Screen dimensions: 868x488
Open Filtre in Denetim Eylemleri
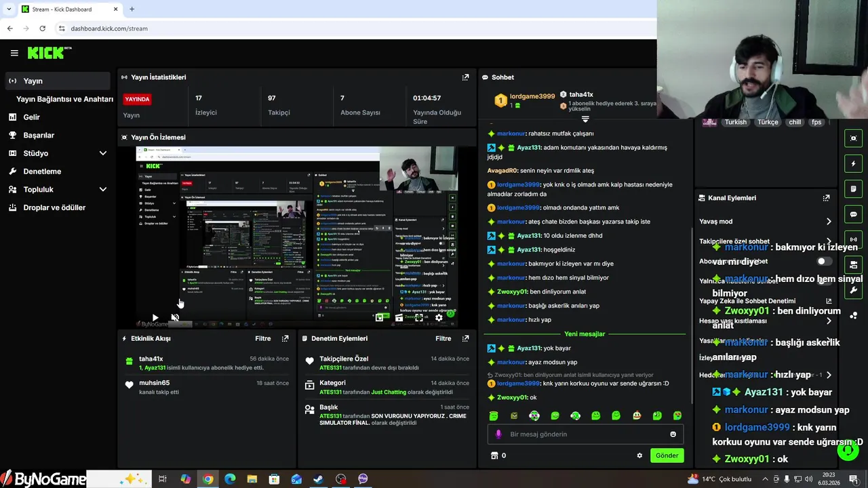coord(443,338)
